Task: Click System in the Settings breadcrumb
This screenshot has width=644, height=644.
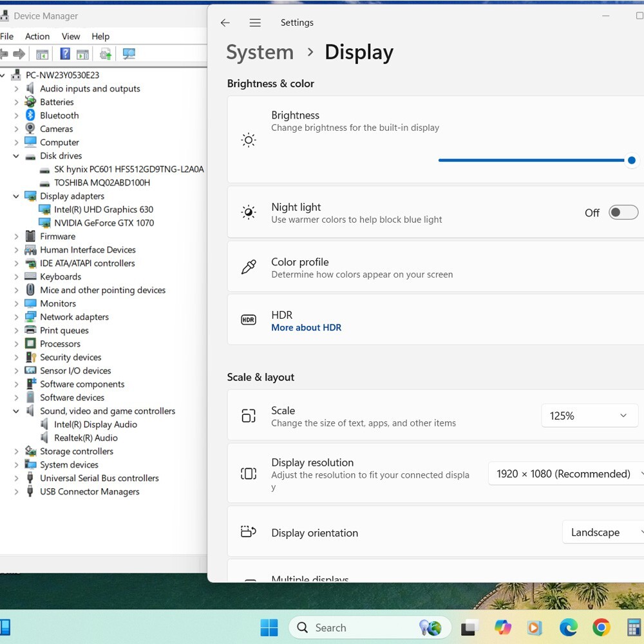Action: click(260, 52)
